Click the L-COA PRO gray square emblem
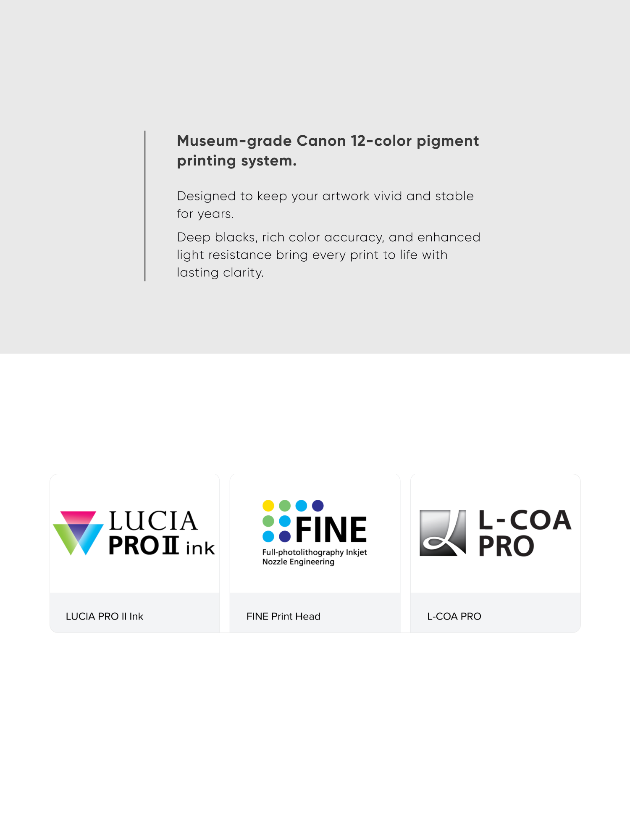630x840 pixels. click(443, 533)
